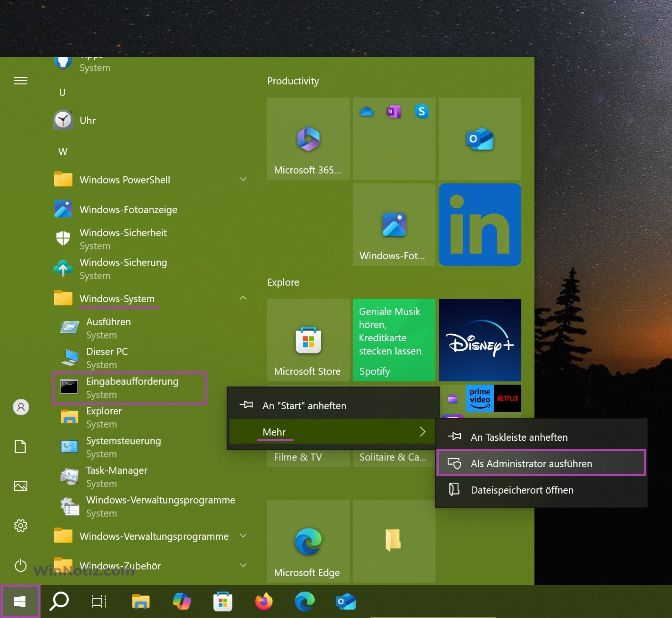
Task: Launch Ausführen from Windows-System
Action: coord(151,329)
